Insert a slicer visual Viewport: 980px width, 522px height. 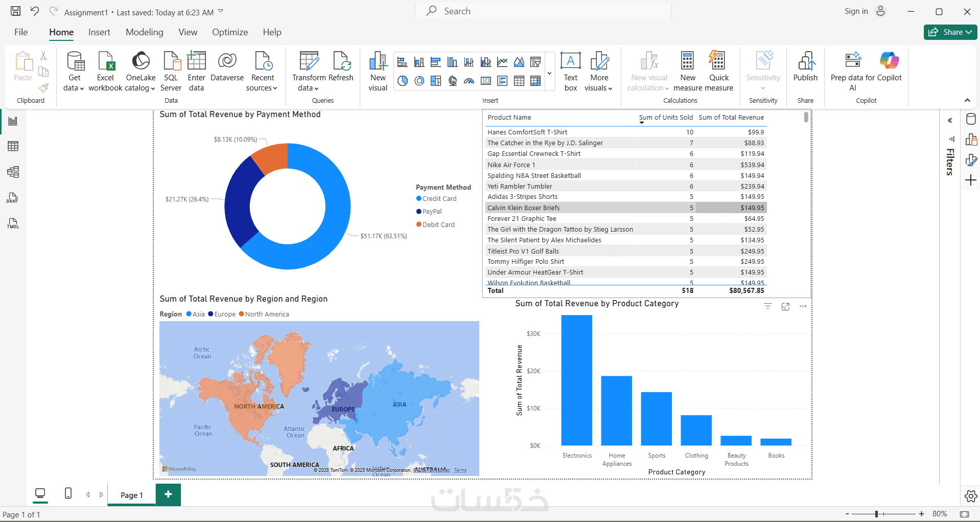[x=535, y=62]
